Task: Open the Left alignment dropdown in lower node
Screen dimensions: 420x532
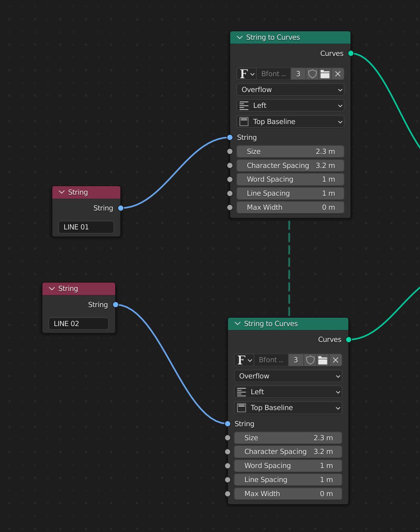Action: (x=288, y=392)
